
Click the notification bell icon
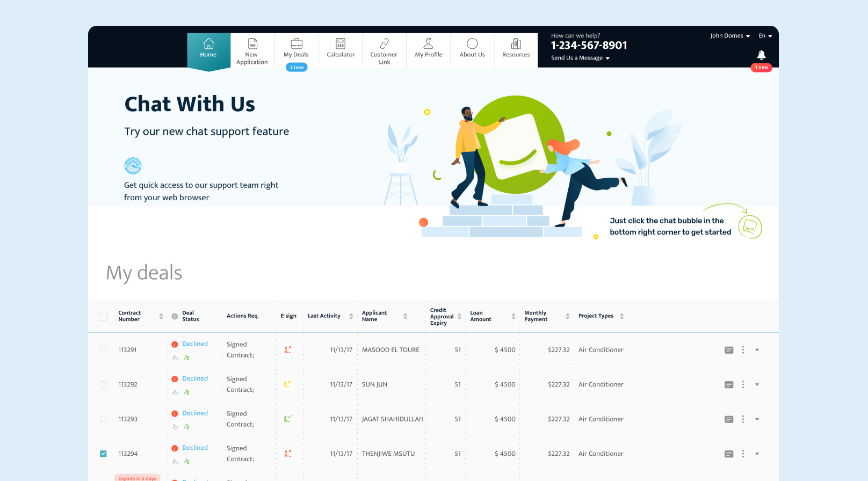coord(761,55)
